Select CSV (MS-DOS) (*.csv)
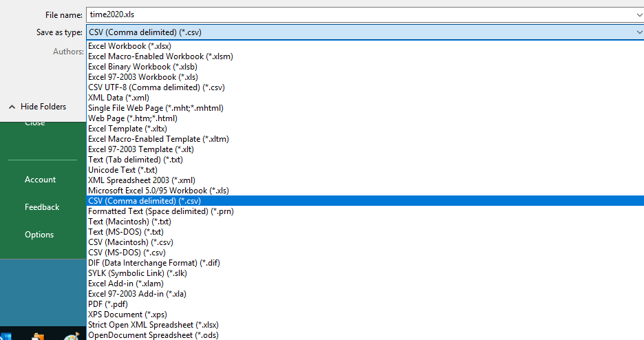 coord(365,253)
